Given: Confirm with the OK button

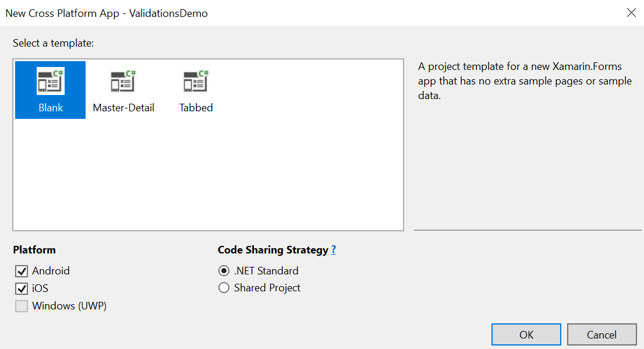Looking at the screenshot, I should tap(526, 334).
